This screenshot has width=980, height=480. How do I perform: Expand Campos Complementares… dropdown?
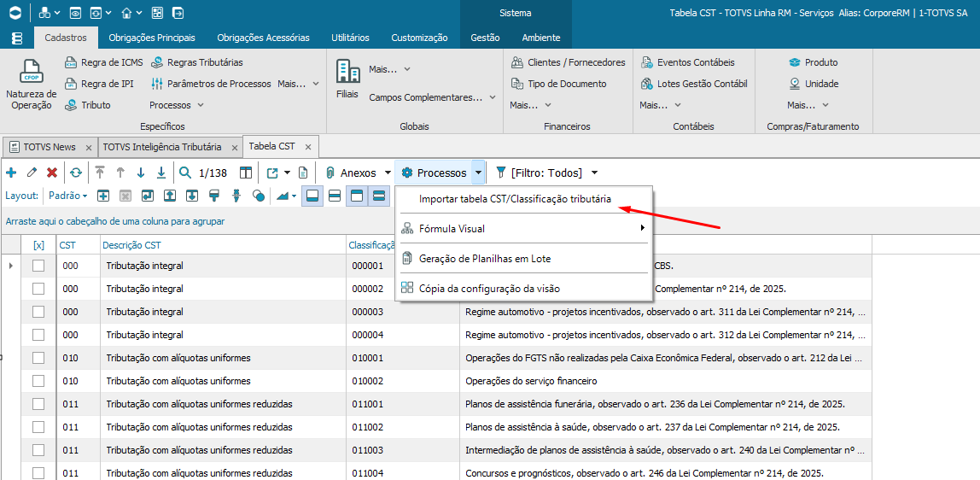(x=433, y=97)
